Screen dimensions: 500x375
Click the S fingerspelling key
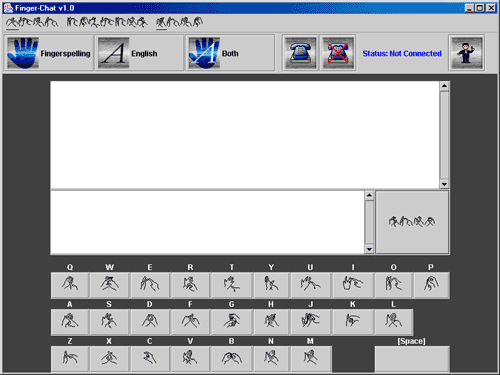point(109,322)
